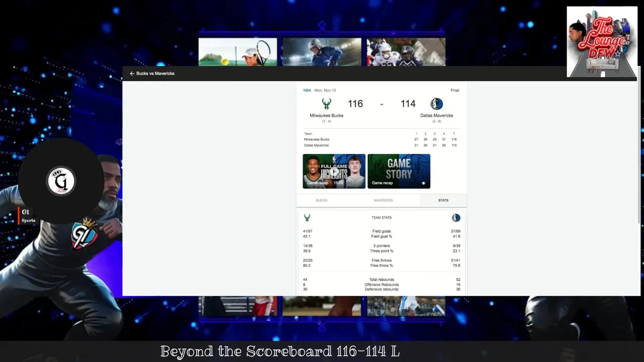The width and height of the screenshot is (644, 362).
Task: Play the Full Game Highlights video
Action: (x=334, y=171)
